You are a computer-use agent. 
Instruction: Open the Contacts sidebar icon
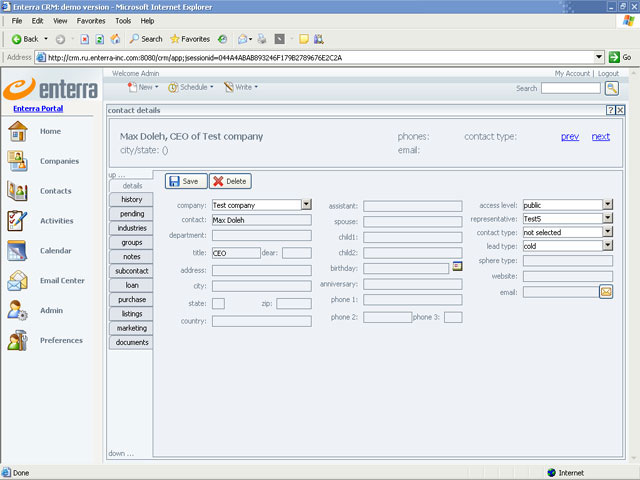(x=18, y=191)
